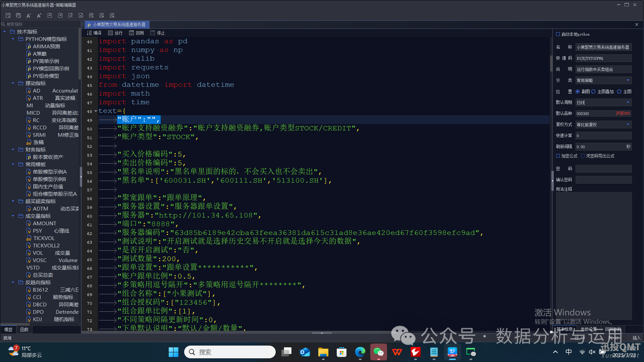Open the 默认周期 日线 dropdown
Screen dimensions: 644x362
603,103
